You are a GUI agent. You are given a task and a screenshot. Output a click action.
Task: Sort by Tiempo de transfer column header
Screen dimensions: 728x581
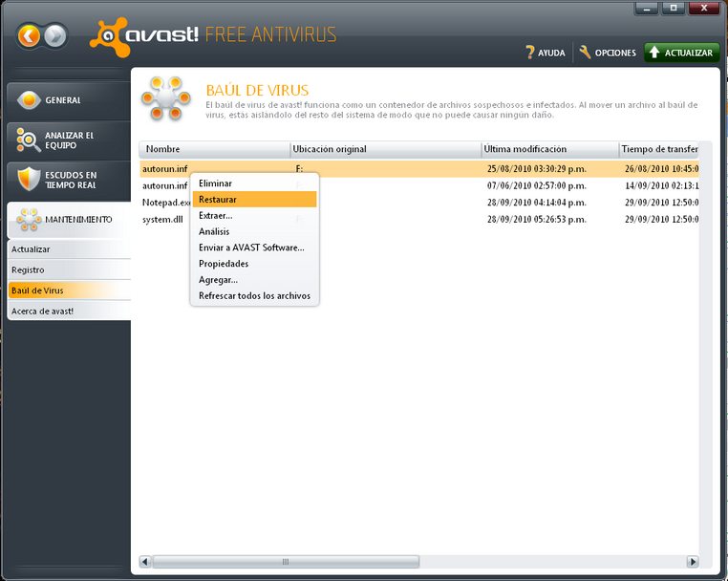click(x=659, y=149)
